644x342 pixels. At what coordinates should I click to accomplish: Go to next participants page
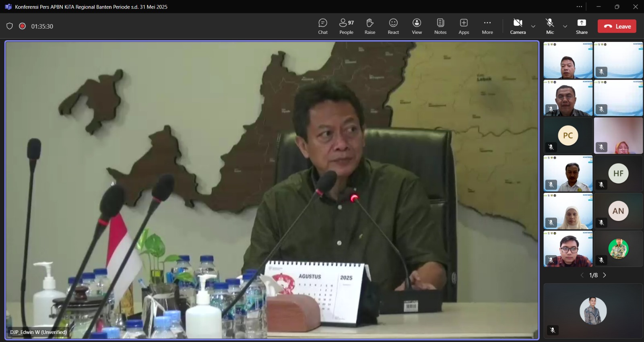coord(605,275)
